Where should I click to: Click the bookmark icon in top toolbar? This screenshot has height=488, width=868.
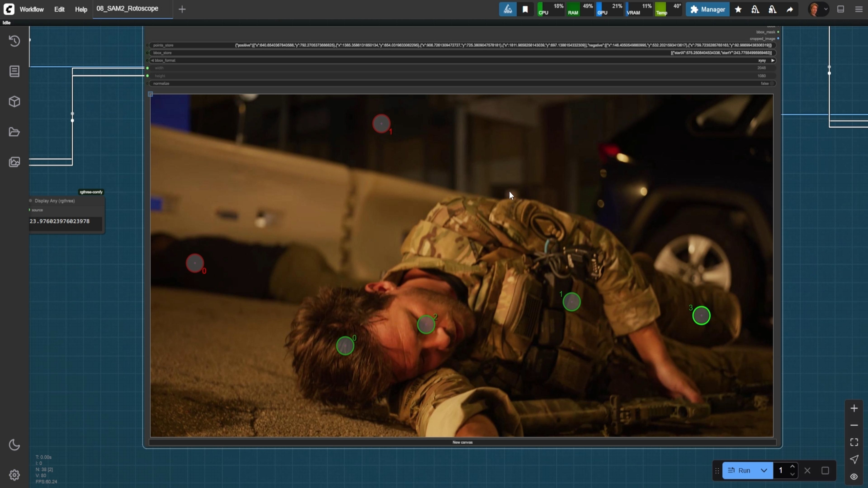pos(525,9)
